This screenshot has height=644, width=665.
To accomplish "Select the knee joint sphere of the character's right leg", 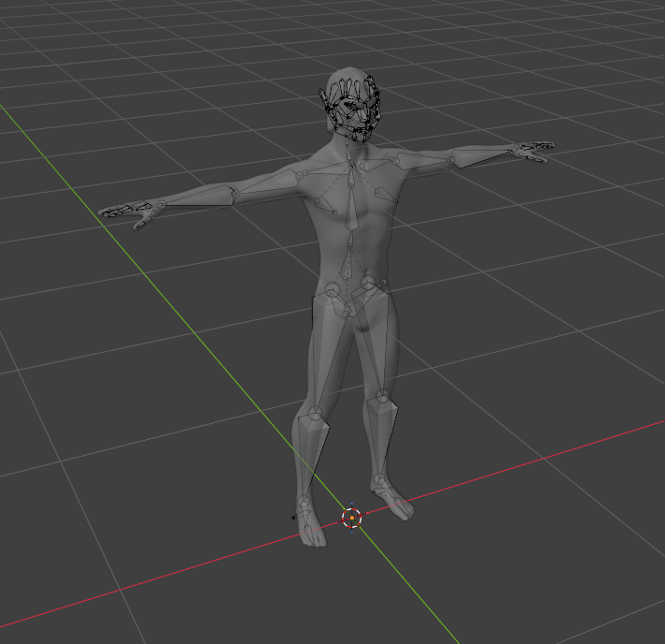I will pos(315,413).
